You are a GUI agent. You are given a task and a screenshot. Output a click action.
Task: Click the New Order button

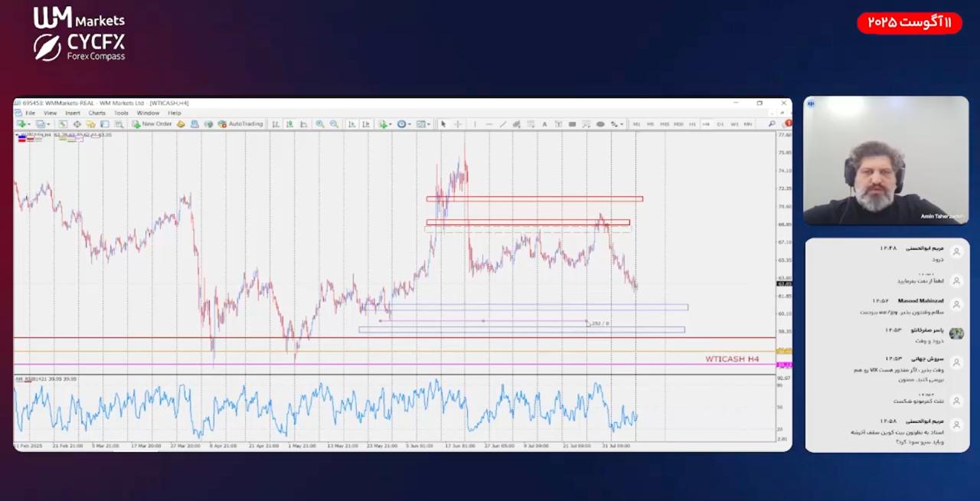coord(152,124)
